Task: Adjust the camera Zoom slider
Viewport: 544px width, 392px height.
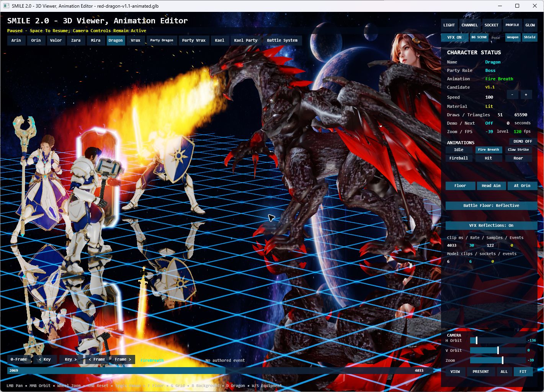Action: tap(498, 360)
